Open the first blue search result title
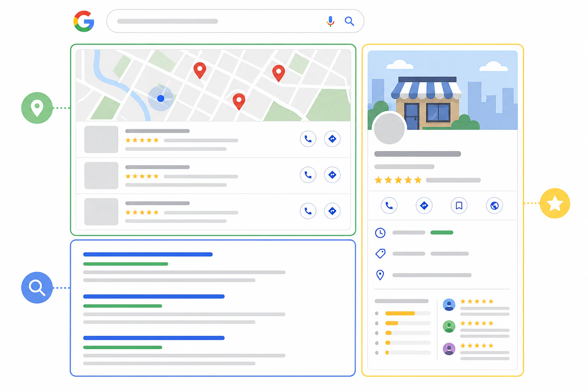 pyautogui.click(x=148, y=254)
